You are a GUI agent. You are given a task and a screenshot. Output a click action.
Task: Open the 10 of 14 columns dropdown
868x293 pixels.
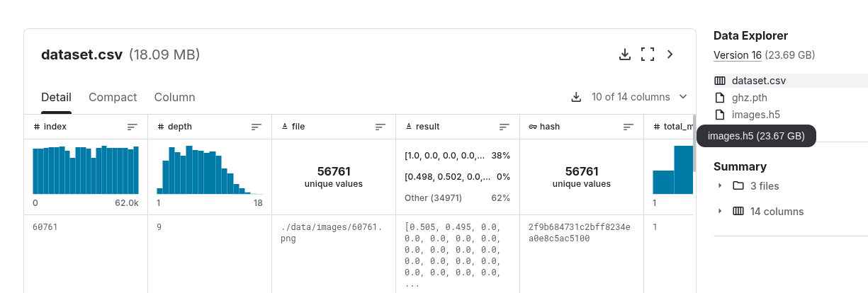639,97
